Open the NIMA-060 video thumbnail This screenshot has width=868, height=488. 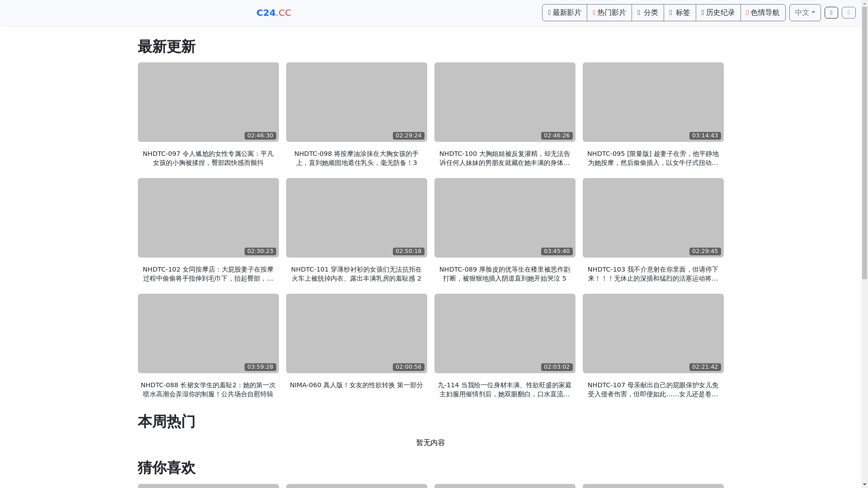tap(357, 333)
